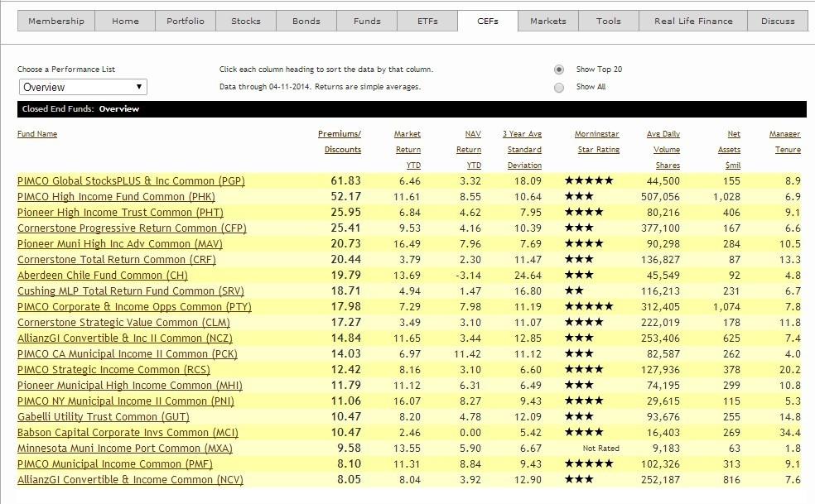The image size is (815, 504).
Task: Switch to the Portfolio tab
Action: [x=186, y=22]
